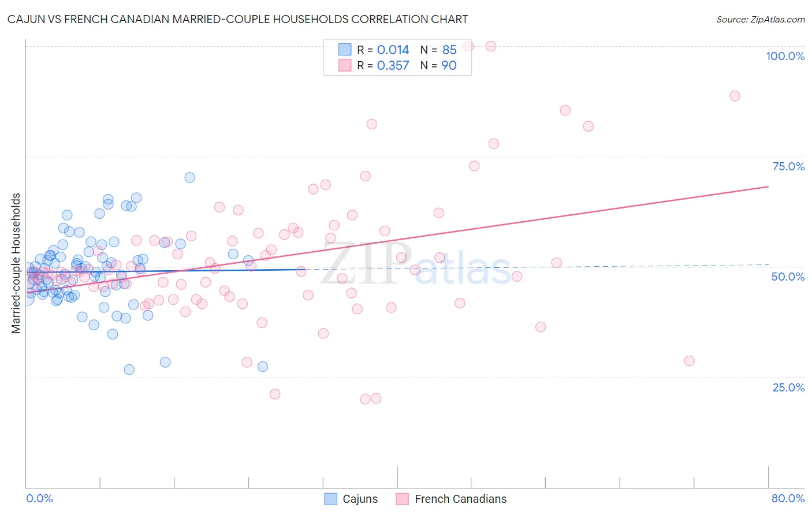Click the blue swatch beside R = 0.014
This screenshot has width=812, height=515.
pyautogui.click(x=345, y=50)
